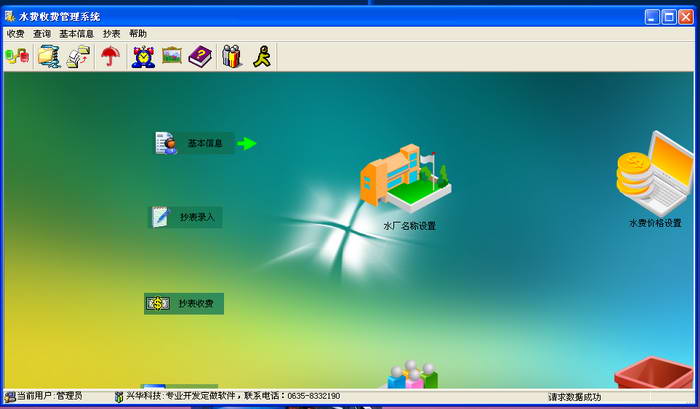This screenshot has height=409, width=700.
Task: Click the people group toolbar icon
Action: [x=232, y=56]
